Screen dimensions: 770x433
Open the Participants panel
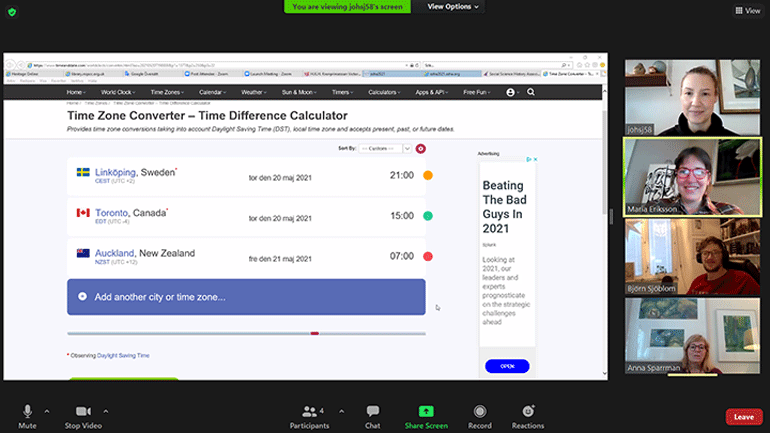309,416
